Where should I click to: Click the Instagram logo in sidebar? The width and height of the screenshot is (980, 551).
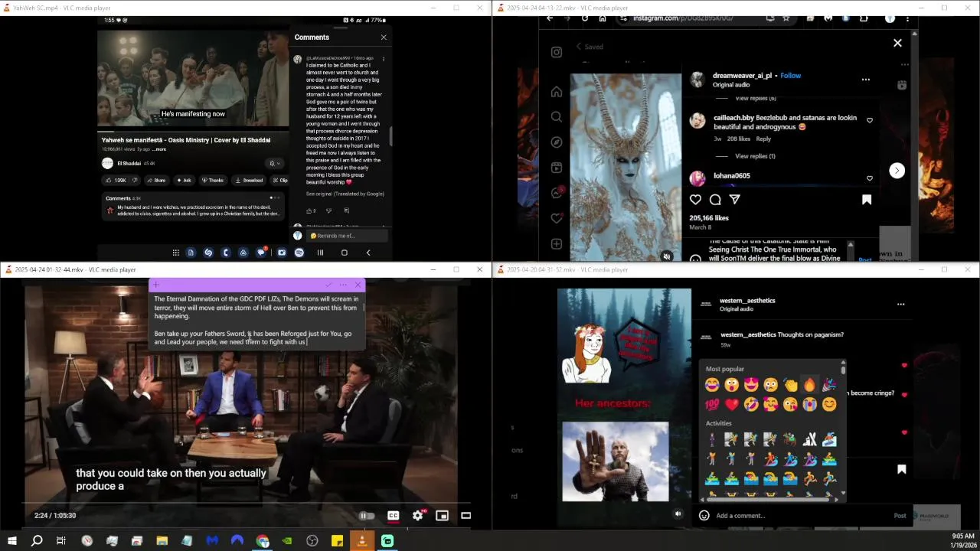tap(557, 52)
